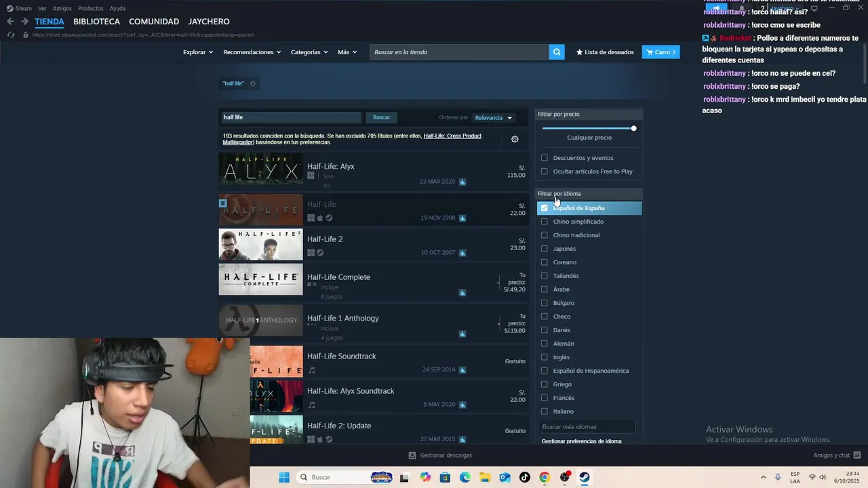868x488 pixels.
Task: Click the blue badge icon on Half-Life Soundtrack row
Action: (462, 369)
